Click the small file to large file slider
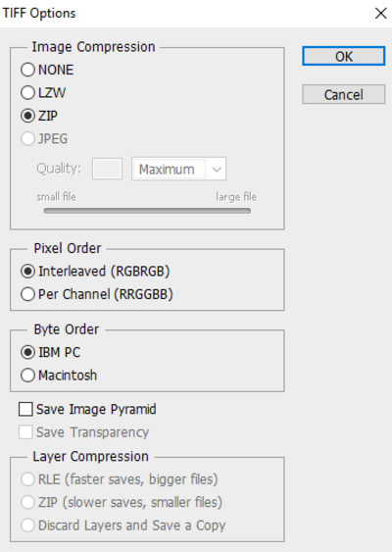The width and height of the screenshot is (392, 552). coord(147,211)
